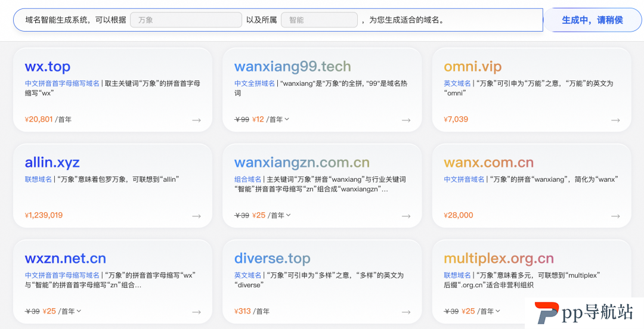644x329 pixels.
Task: Click 中文拼音首字母缩写域名 tag on wxzn.net.cn card
Action: click(62, 275)
